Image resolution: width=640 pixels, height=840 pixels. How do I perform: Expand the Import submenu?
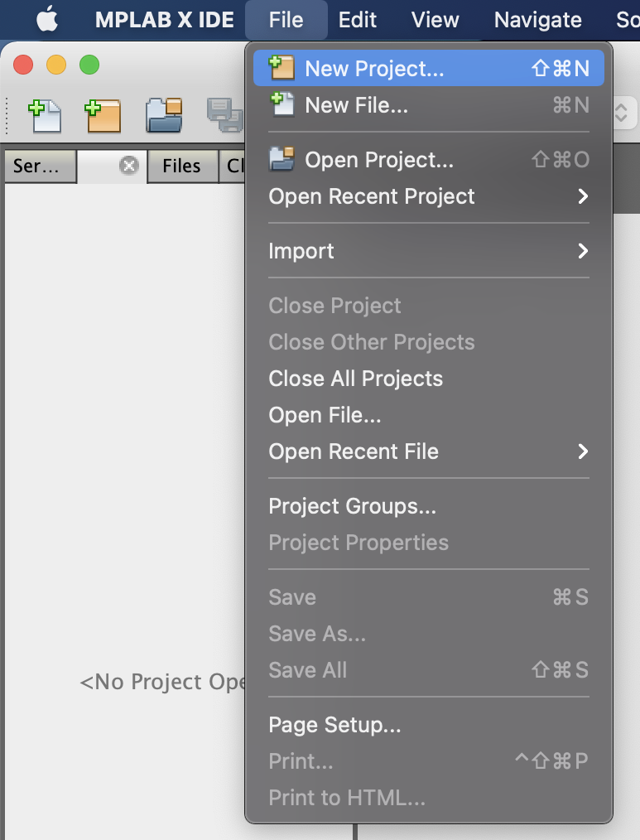click(583, 251)
